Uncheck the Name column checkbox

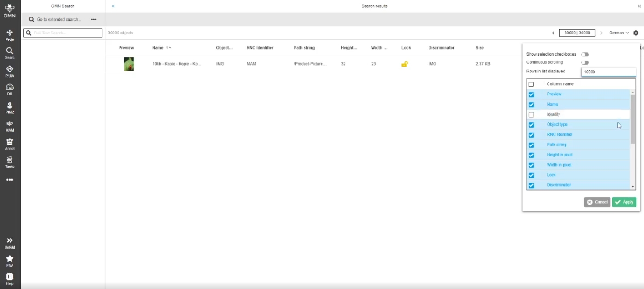click(x=531, y=105)
